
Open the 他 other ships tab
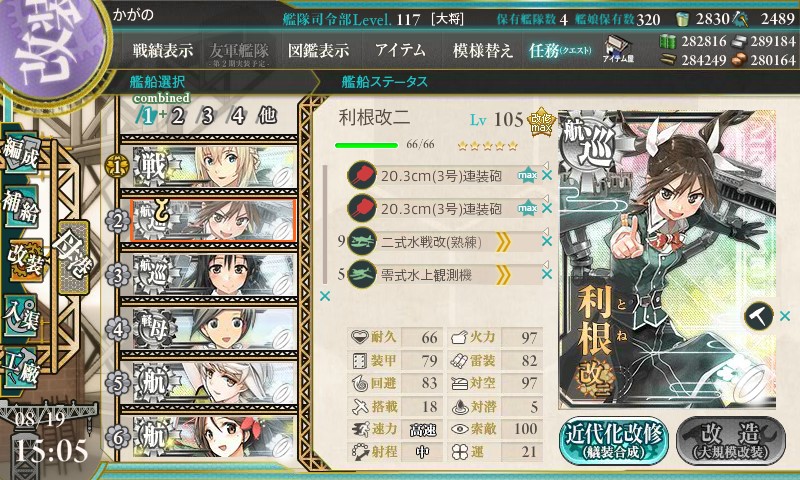(267, 115)
